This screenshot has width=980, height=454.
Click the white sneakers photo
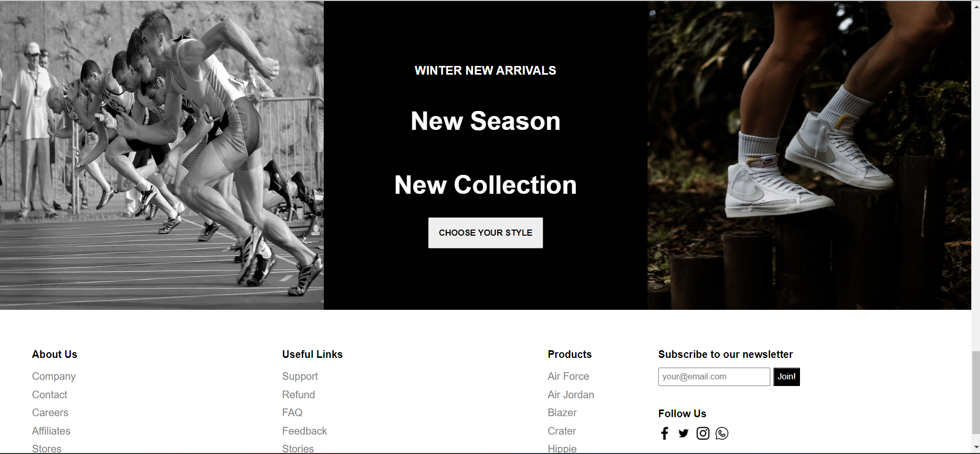coord(809,155)
